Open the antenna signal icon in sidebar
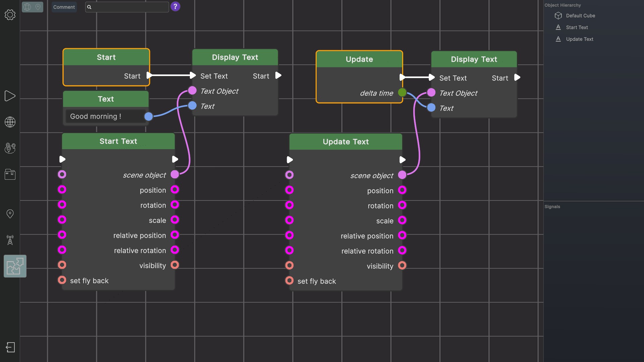The image size is (644, 362). pos(10,240)
